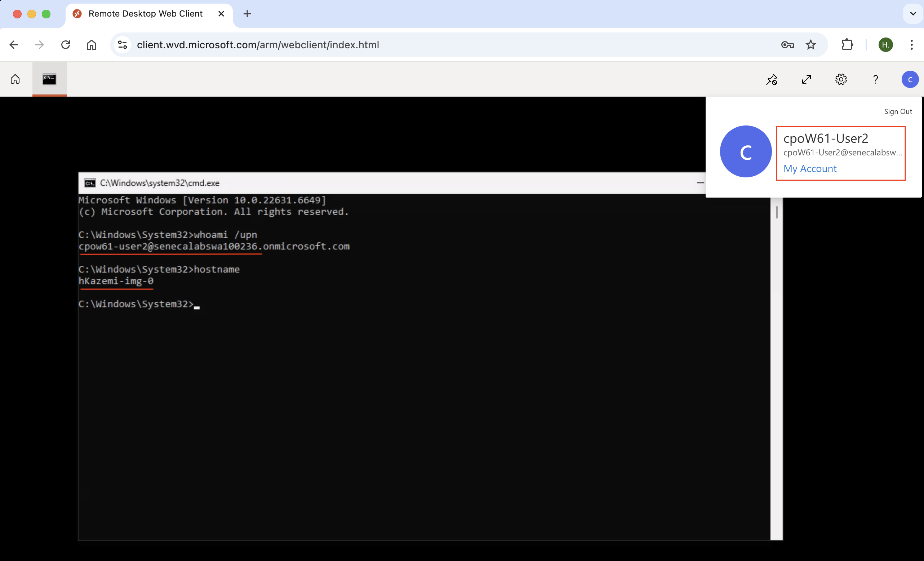The width and height of the screenshot is (924, 561).
Task: Click the Sign Out link
Action: [x=898, y=111]
